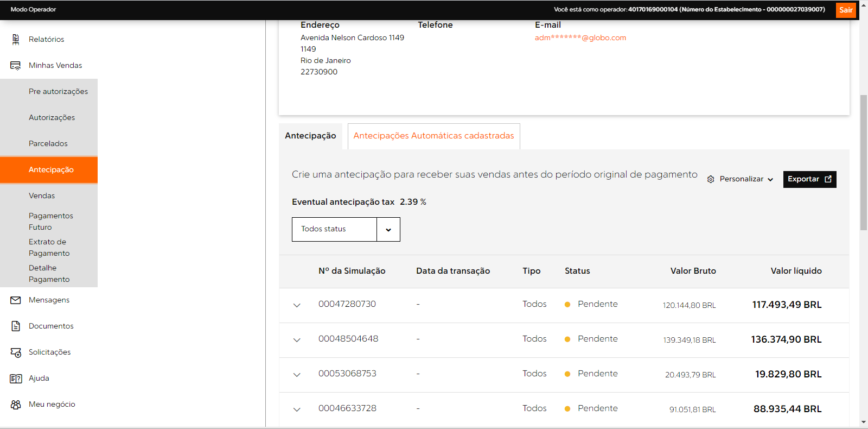Click the Data da transação column header
This screenshot has width=868, height=429.
[453, 271]
